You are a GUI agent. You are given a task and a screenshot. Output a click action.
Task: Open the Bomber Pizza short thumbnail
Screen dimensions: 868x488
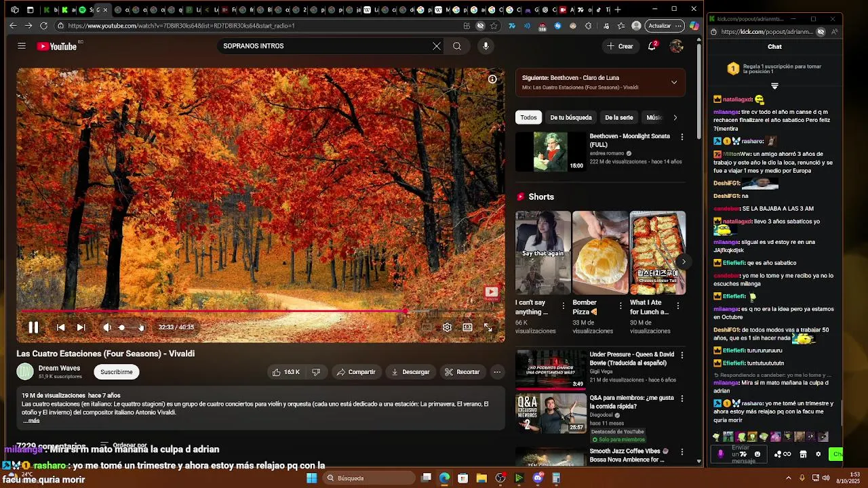600,253
